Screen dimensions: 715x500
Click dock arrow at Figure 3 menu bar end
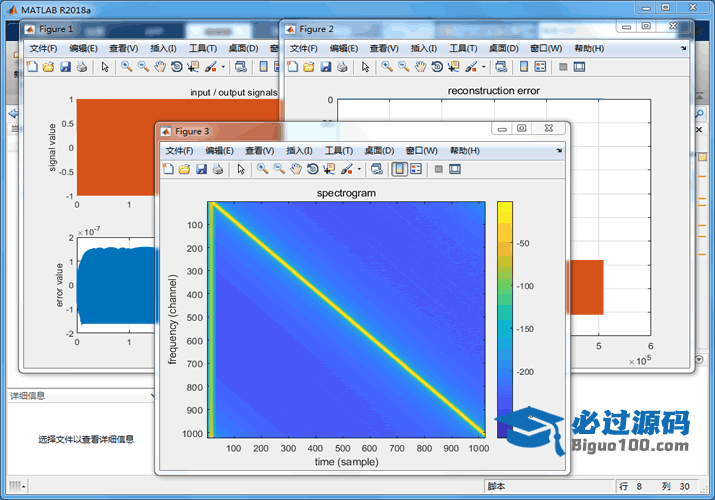[x=560, y=150]
